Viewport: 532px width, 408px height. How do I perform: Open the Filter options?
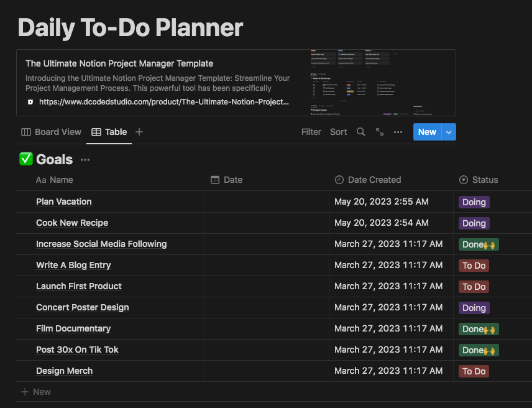tap(311, 132)
